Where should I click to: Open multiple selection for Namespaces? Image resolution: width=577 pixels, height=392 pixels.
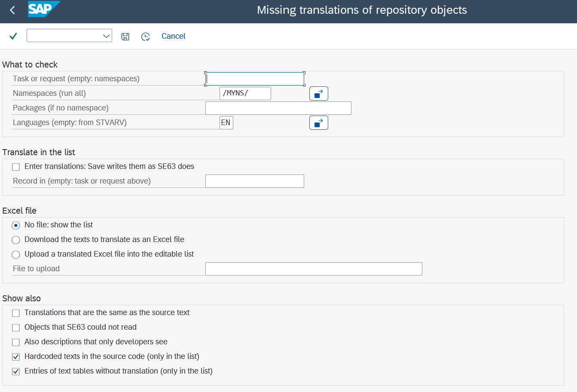point(319,93)
